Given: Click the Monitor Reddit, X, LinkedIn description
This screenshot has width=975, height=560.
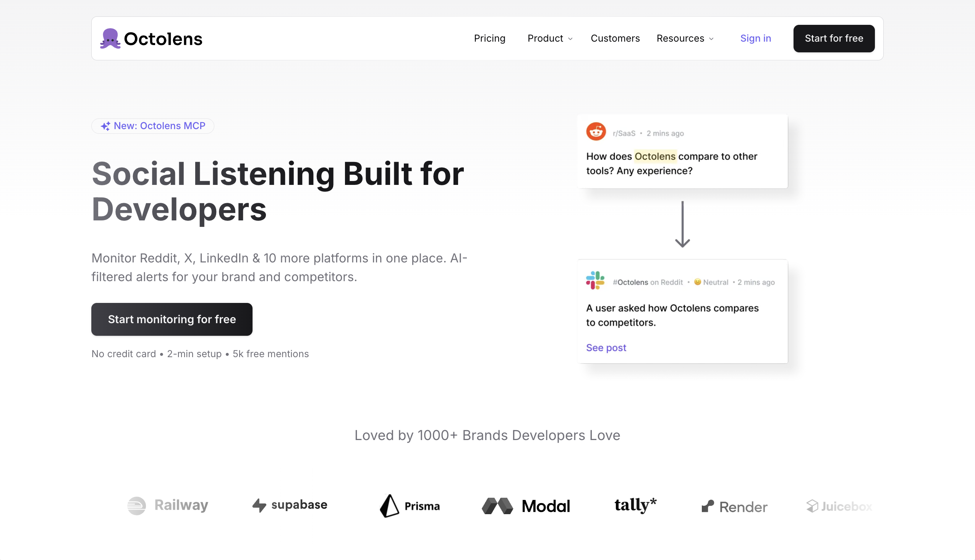Looking at the screenshot, I should (279, 267).
